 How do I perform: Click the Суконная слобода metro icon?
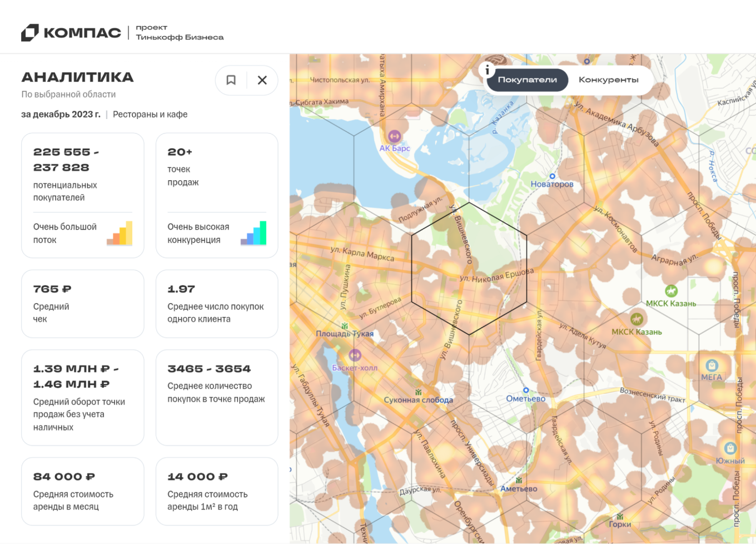click(418, 392)
